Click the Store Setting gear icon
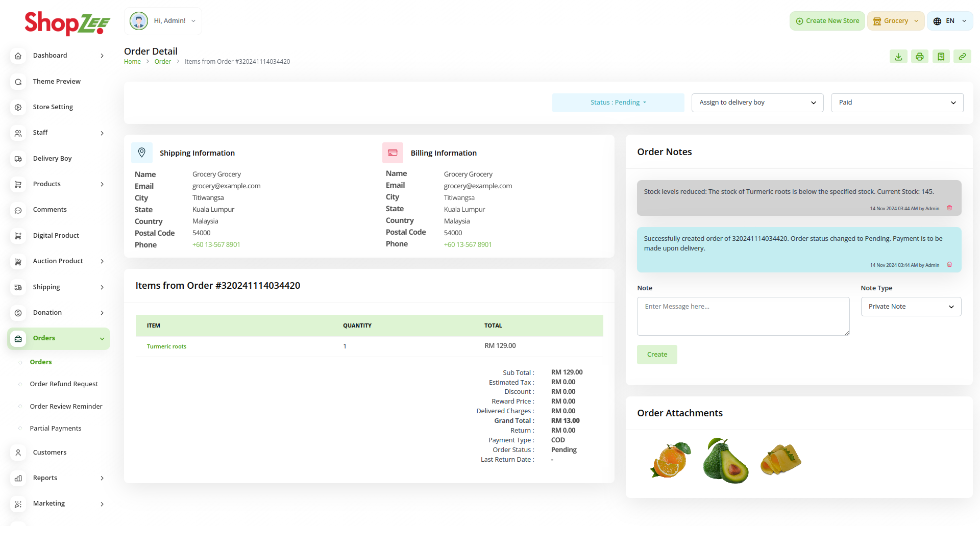This screenshot has height=551, width=980. click(x=18, y=107)
